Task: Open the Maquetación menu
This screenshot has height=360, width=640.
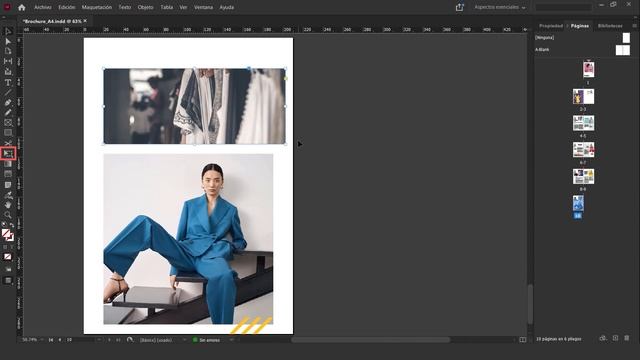Action: pos(97,7)
